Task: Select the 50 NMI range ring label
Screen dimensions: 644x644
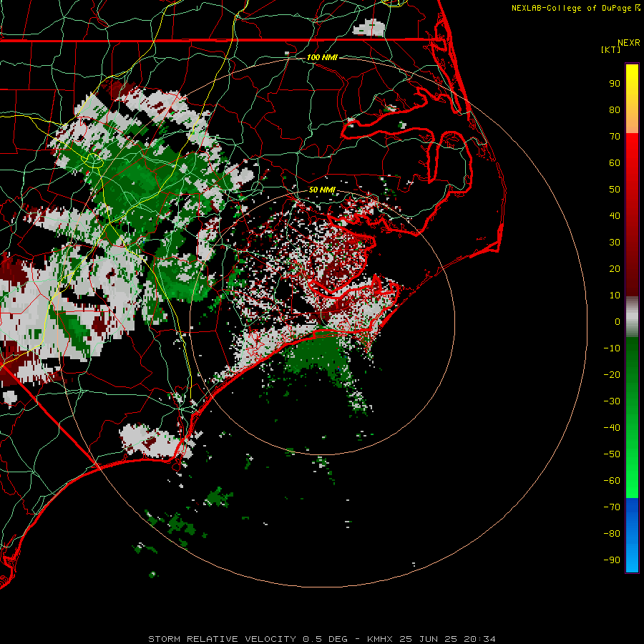Action: point(322,190)
